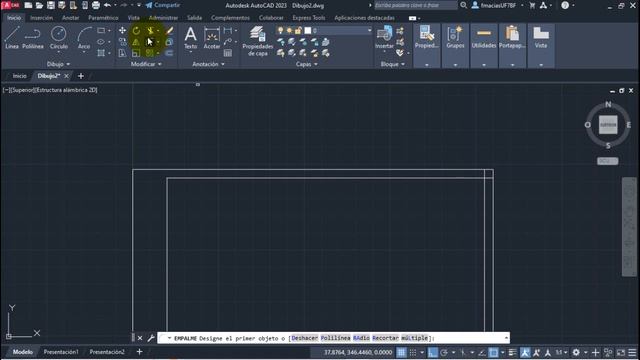Image resolution: width=640 pixels, height=360 pixels.
Task: Select the Acotar dimension tool
Action: click(212, 38)
